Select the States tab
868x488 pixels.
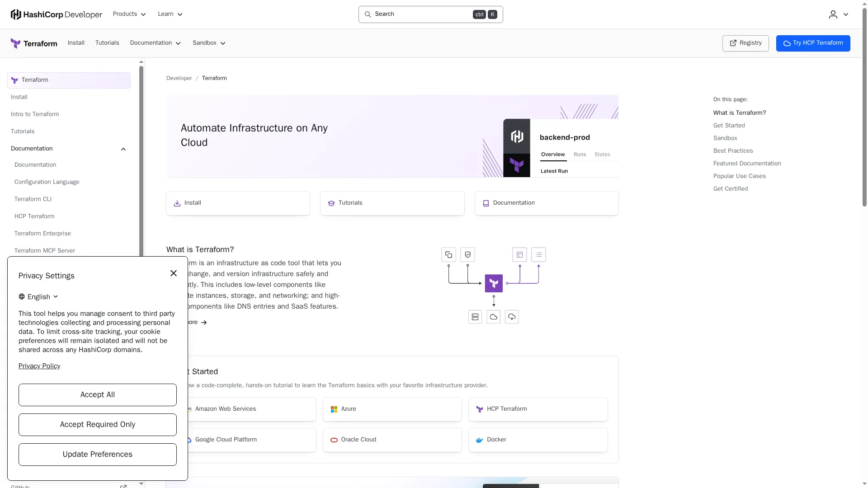click(602, 155)
